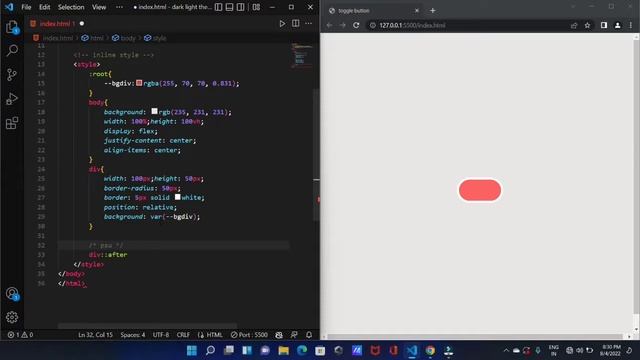
Task: Expand hidden menus with the ellipsis
Action: [119, 7]
